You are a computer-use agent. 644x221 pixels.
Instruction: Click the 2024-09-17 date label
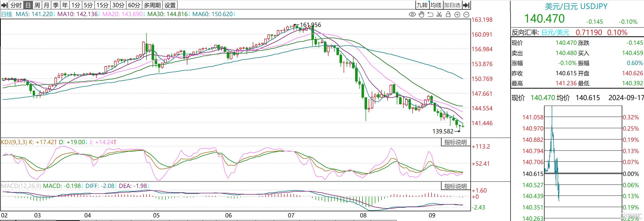tap(626, 98)
